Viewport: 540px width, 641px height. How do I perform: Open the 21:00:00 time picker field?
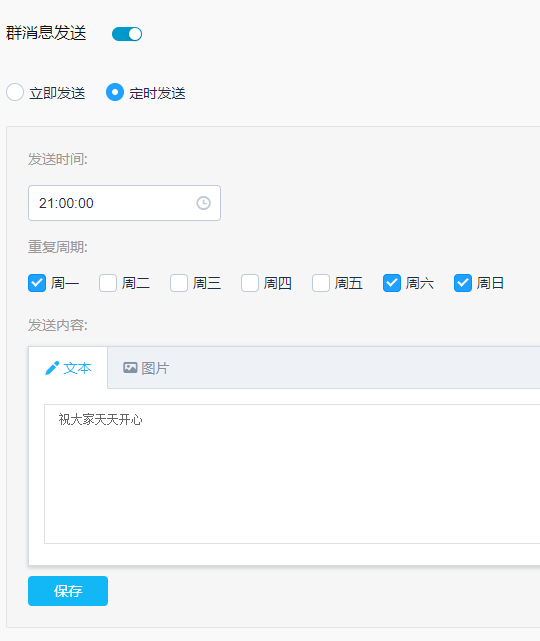pos(124,203)
